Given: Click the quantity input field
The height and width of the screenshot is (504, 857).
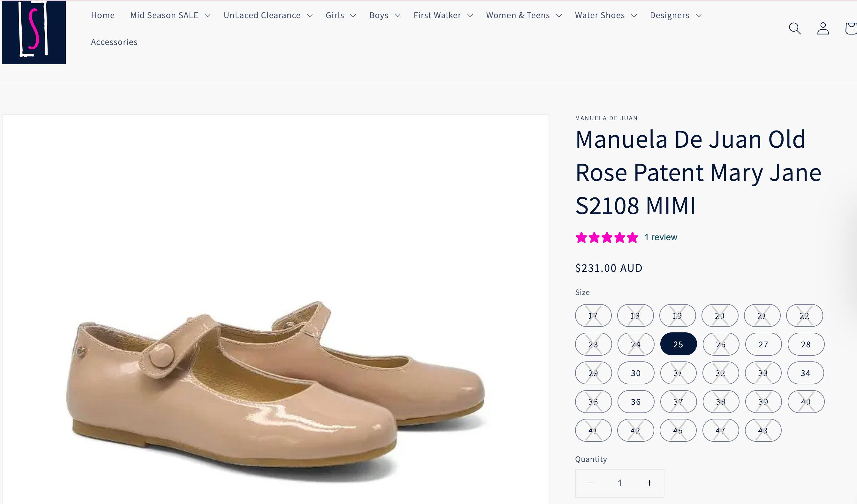Looking at the screenshot, I should tap(620, 483).
